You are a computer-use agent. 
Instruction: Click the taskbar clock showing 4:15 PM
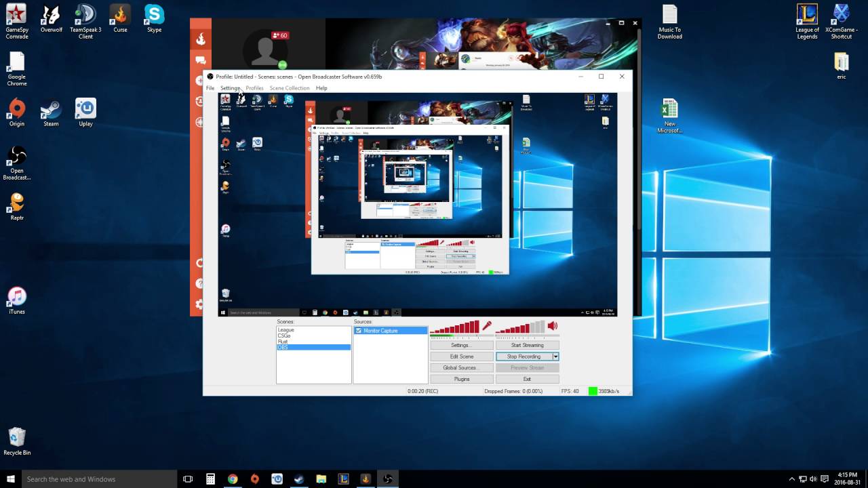click(847, 479)
